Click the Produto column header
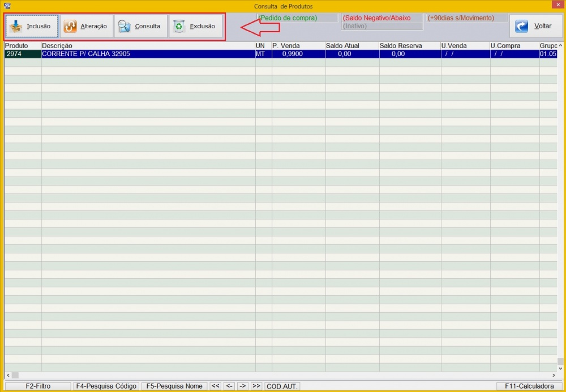Viewport: 566px width, 392px height. coord(16,46)
